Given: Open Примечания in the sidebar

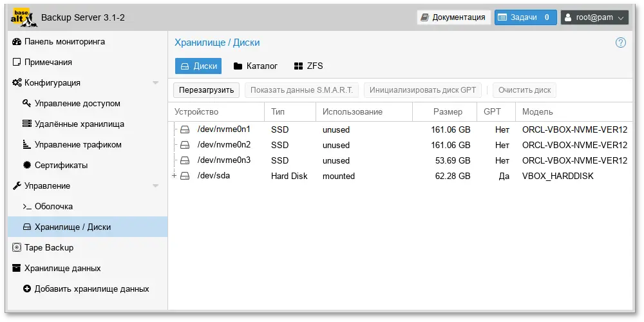Looking at the screenshot, I should (88, 62).
